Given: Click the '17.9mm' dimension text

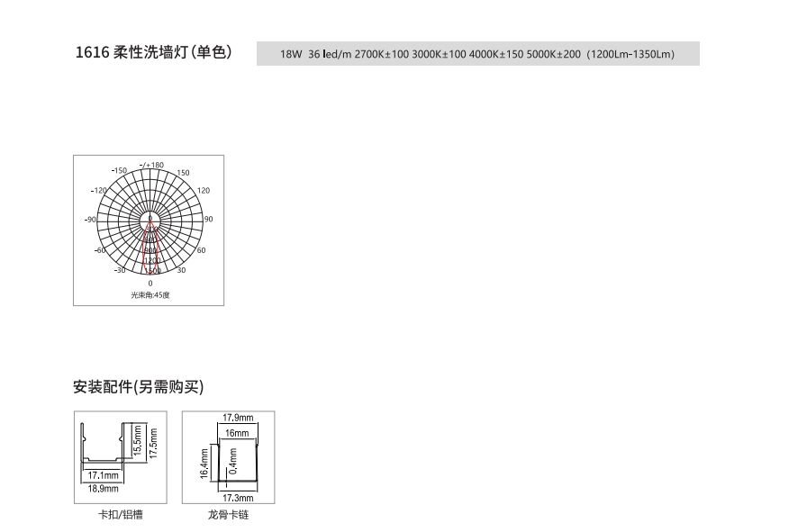Looking at the screenshot, I should (238, 418).
